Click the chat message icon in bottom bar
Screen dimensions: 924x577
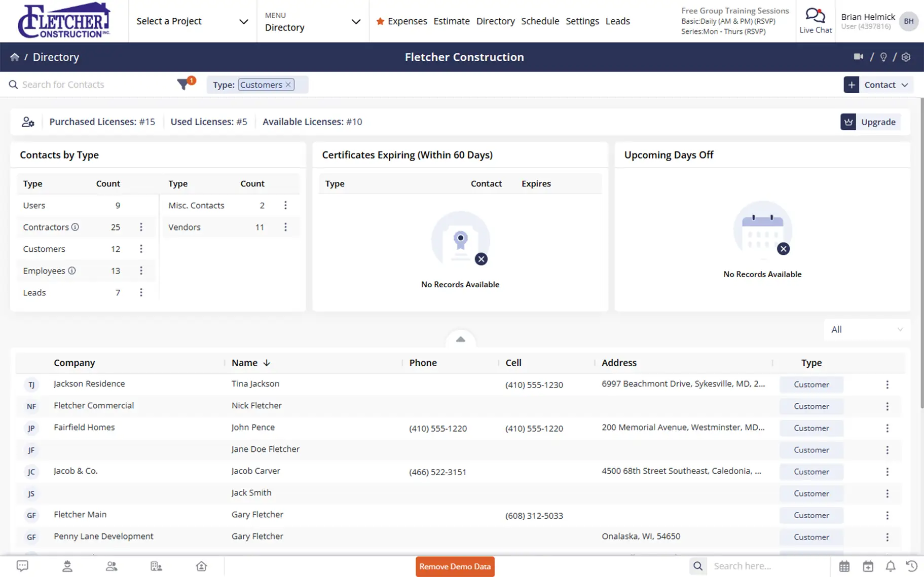click(x=22, y=566)
